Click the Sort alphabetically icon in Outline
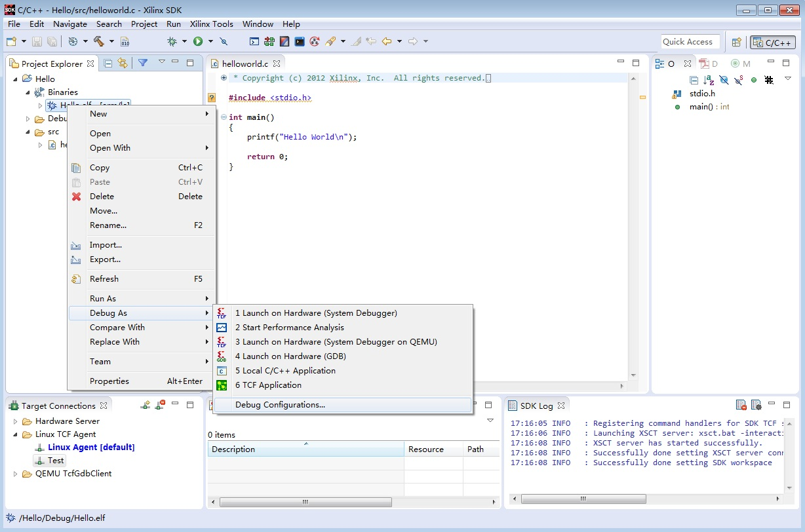This screenshot has height=532, width=805. point(709,80)
